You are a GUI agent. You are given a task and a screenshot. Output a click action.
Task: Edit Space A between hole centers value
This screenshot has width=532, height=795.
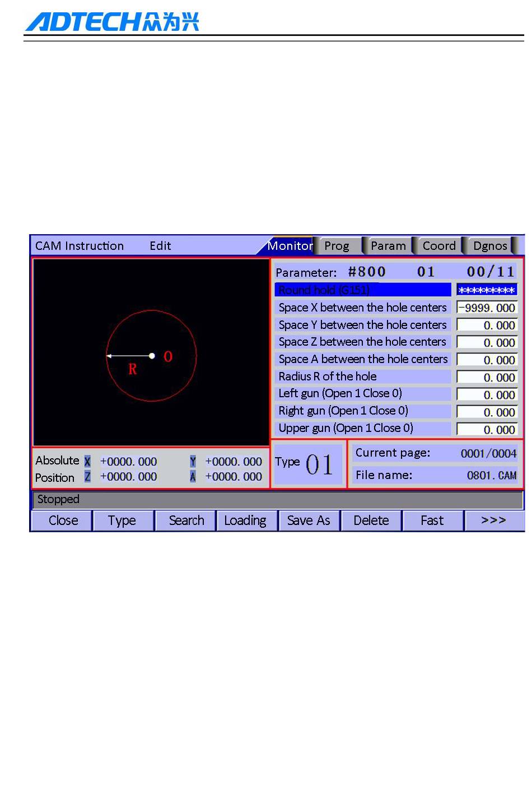click(x=487, y=360)
